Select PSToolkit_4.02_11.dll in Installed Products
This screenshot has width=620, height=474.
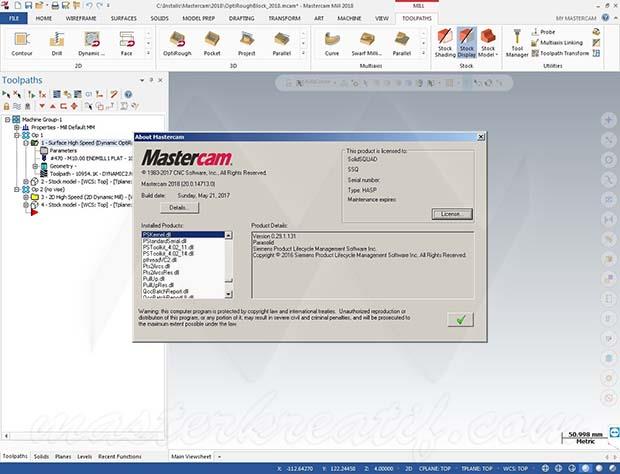click(x=168, y=247)
